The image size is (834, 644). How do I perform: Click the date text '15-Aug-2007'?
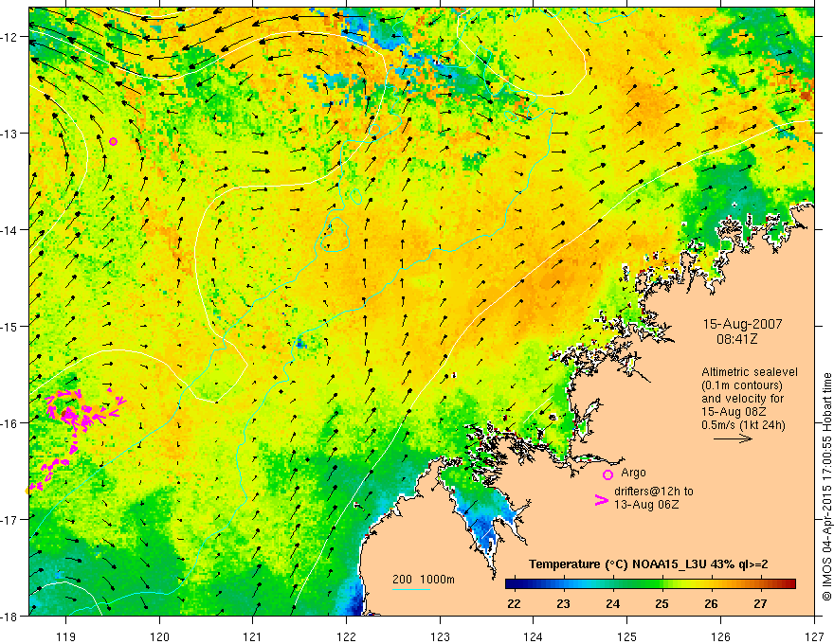[742, 324]
